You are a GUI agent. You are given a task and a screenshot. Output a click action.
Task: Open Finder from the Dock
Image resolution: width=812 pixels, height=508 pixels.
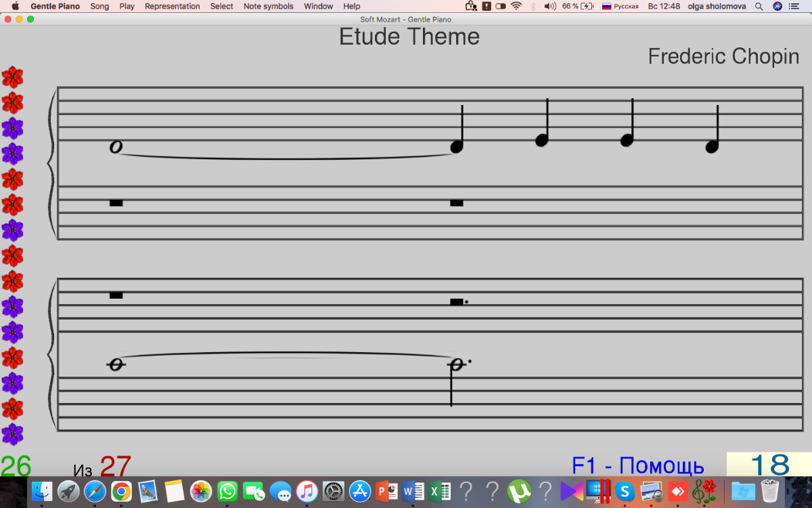point(43,491)
